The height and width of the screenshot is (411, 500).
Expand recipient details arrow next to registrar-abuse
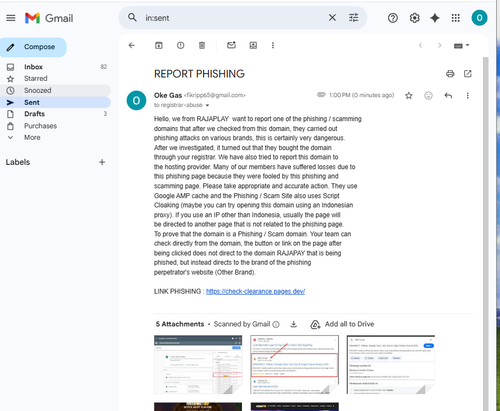point(207,105)
